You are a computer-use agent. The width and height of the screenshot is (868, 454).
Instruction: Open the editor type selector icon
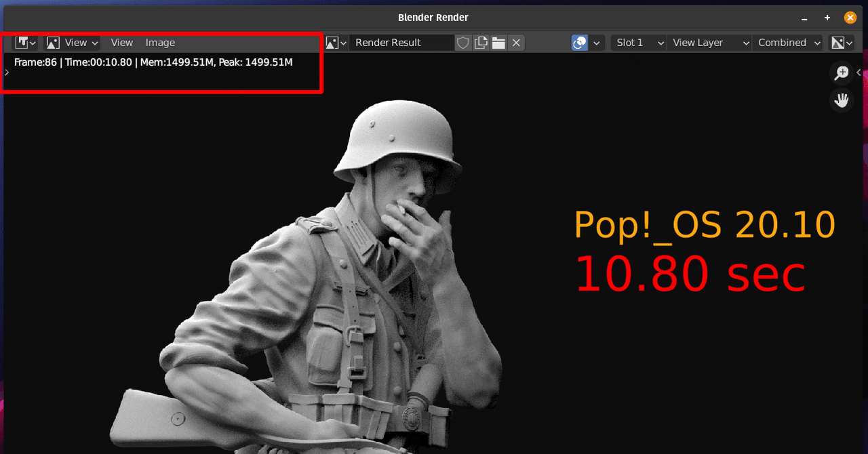click(x=22, y=42)
